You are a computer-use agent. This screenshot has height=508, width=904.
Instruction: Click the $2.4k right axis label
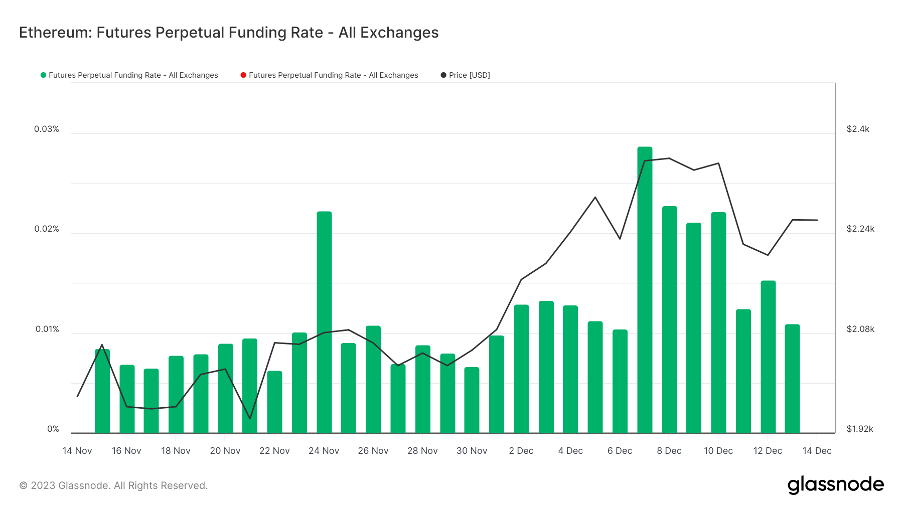tap(858, 130)
